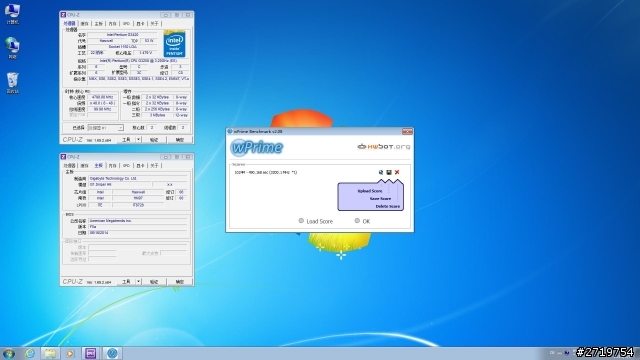The height and width of the screenshot is (360, 640).
Task: Click the thread count field in upper CPU-Z
Action: pos(183,128)
